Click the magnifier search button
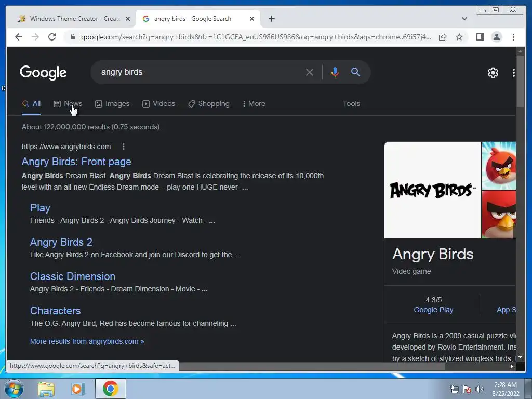 [x=355, y=72]
